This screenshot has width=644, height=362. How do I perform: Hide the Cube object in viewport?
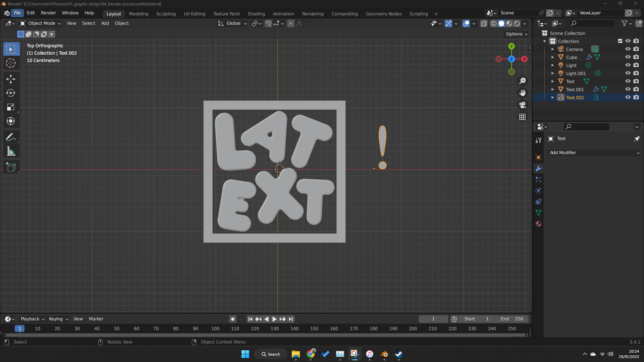point(628,57)
